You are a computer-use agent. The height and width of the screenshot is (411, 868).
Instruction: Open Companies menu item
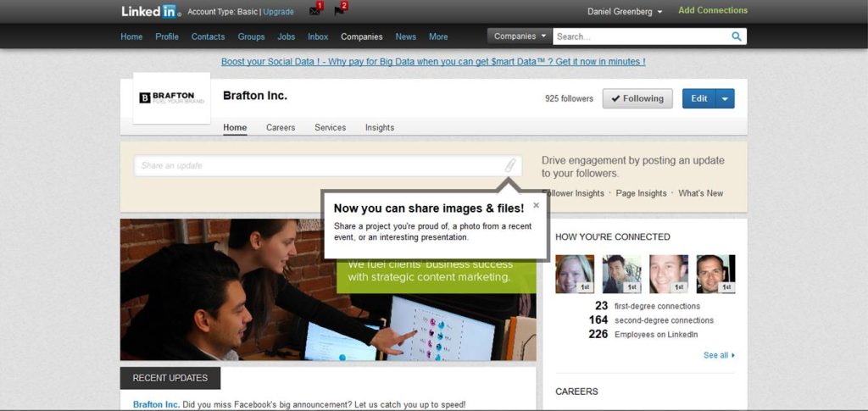point(361,36)
